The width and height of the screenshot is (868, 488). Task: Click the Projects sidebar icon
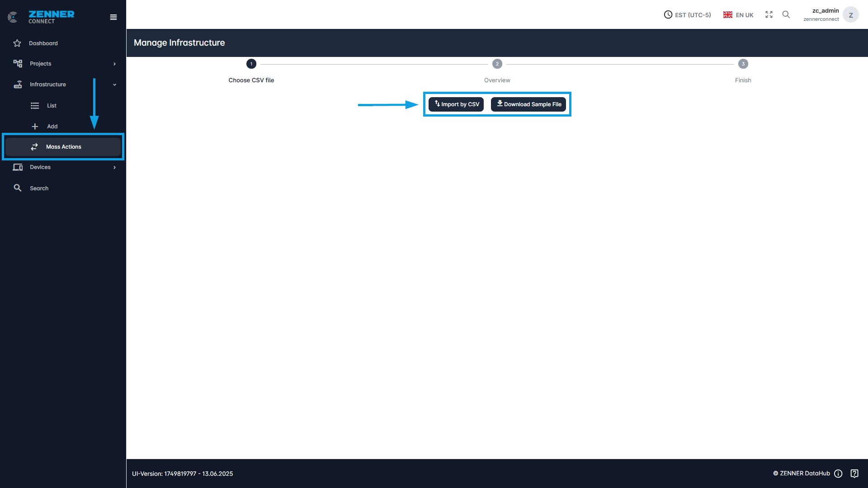coord(18,63)
